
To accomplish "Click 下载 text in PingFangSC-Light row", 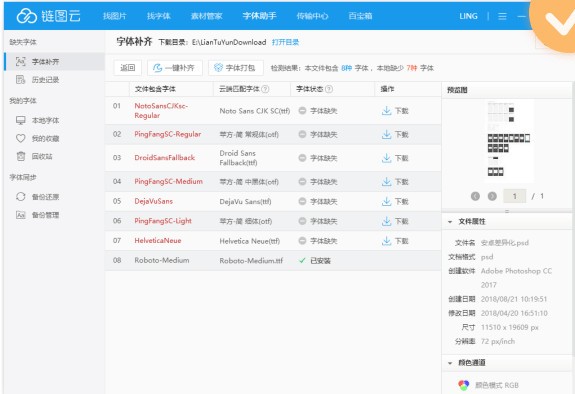I will click(x=402, y=221).
